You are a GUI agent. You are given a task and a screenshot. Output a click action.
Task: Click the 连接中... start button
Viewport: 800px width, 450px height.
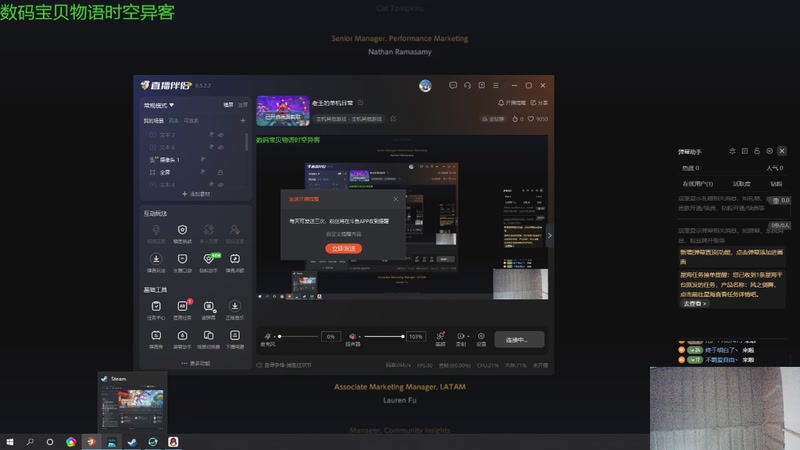click(519, 340)
